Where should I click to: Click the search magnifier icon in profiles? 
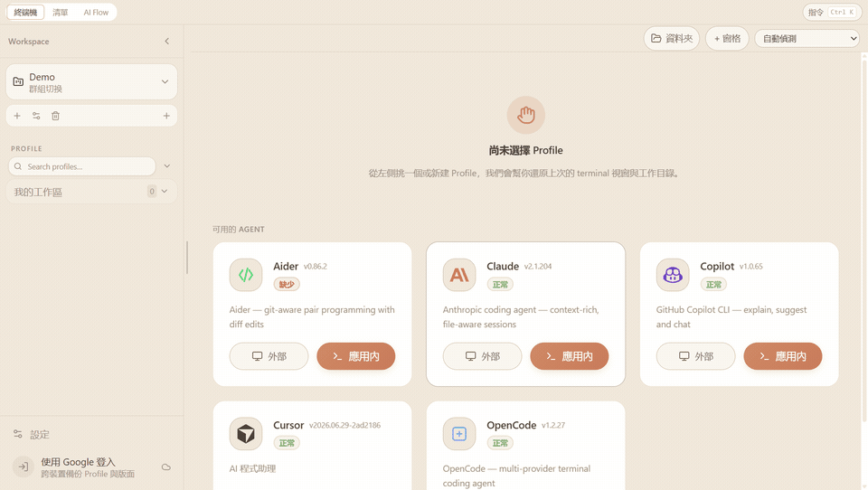[18, 166]
